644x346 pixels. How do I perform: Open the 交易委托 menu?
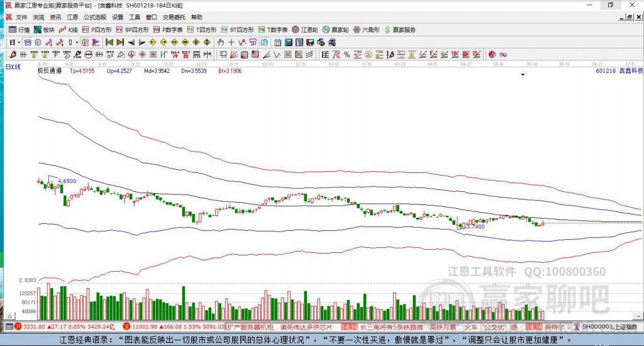(174, 17)
